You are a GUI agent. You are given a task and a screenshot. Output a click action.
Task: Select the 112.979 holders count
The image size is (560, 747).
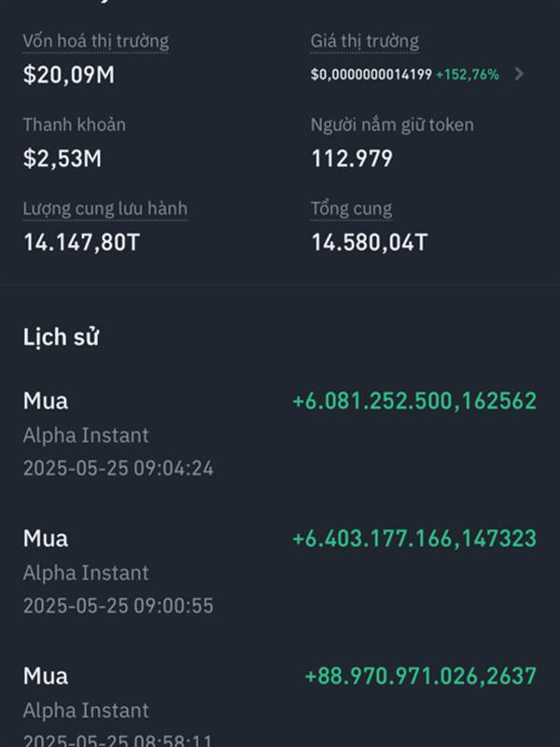(x=352, y=158)
